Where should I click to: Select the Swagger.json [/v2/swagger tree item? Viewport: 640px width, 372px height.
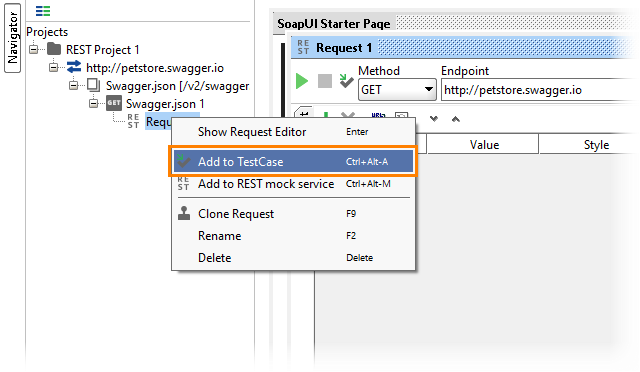click(177, 86)
